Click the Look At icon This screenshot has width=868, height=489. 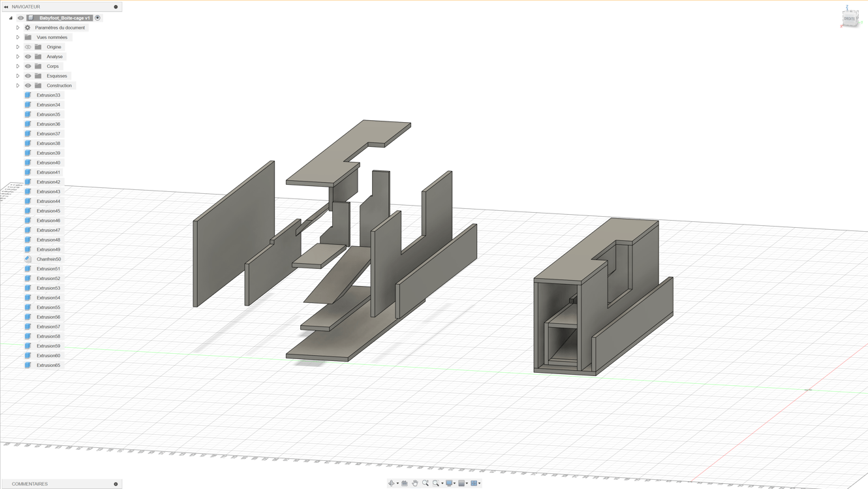tap(405, 483)
